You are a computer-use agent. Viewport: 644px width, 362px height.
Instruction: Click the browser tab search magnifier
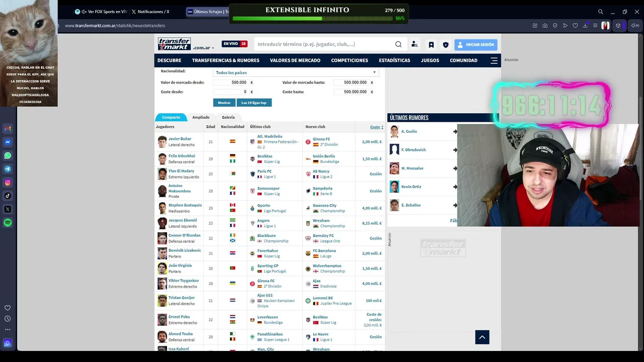[600, 12]
